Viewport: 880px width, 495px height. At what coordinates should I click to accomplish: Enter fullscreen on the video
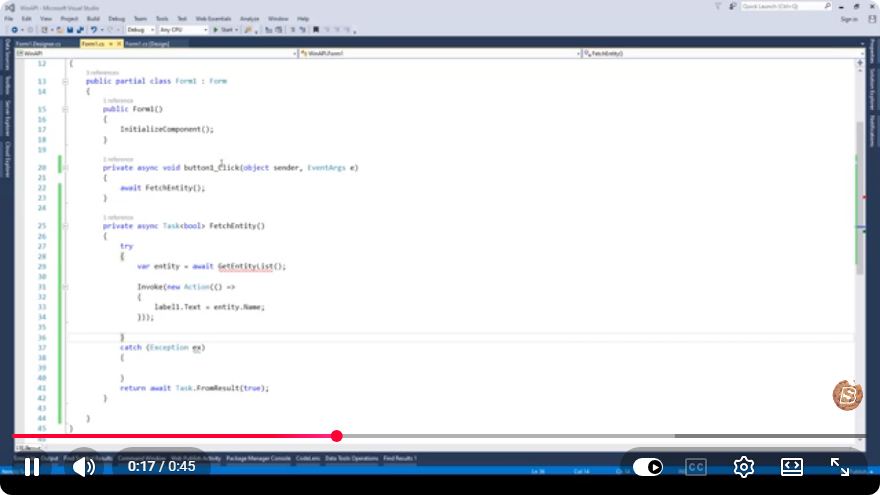pyautogui.click(x=840, y=467)
